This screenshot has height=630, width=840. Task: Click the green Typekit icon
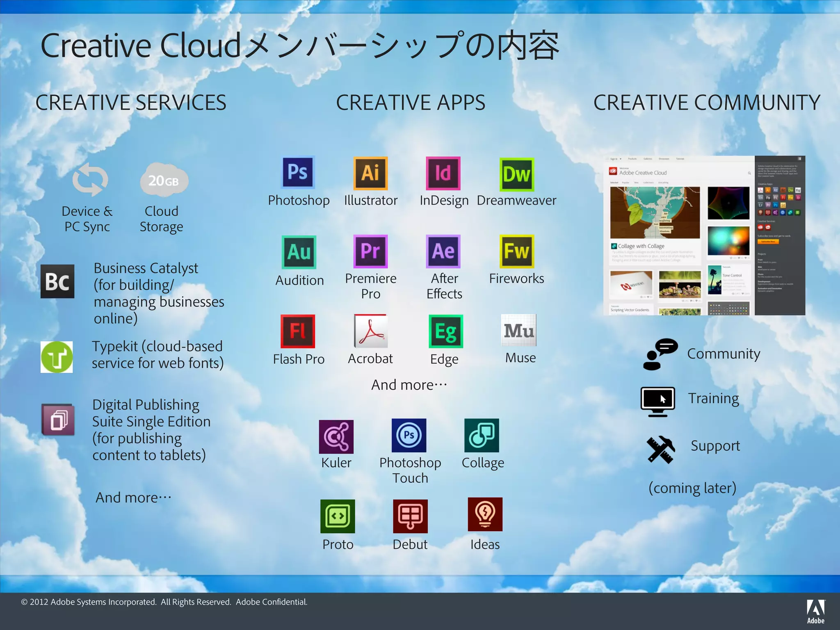(57, 357)
